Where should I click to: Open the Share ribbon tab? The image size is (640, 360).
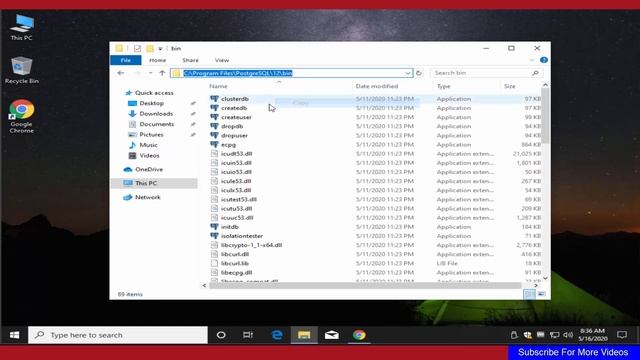point(190,60)
